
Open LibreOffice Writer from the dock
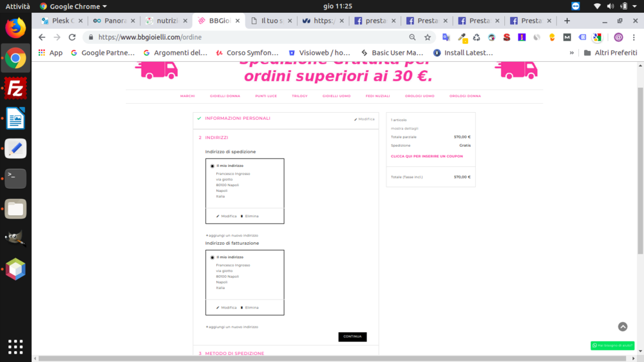pos(15,119)
